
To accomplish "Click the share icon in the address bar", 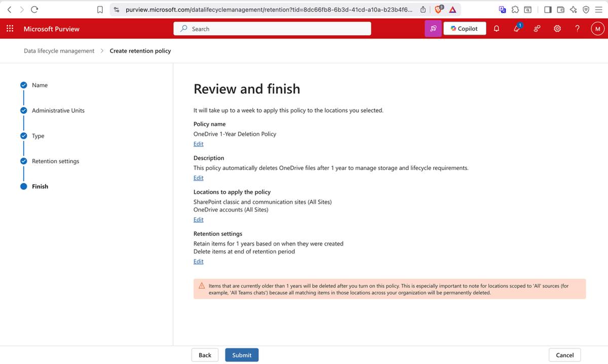I will tap(423, 9).
